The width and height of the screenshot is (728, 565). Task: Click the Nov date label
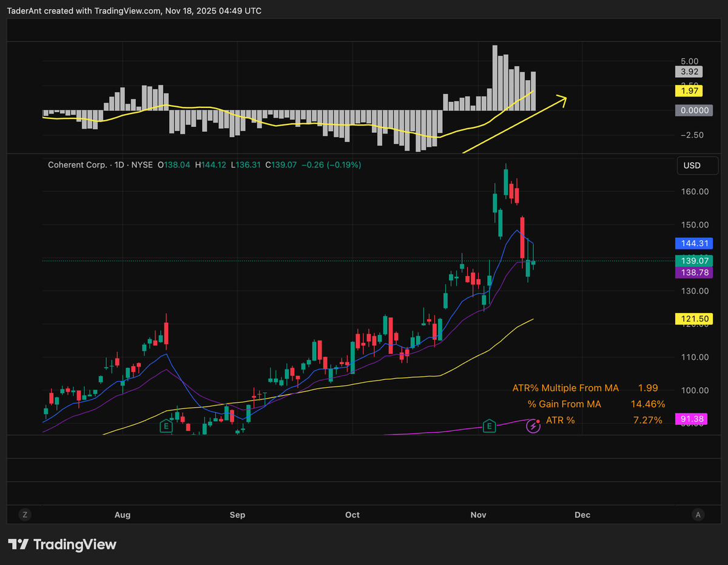pos(478,515)
